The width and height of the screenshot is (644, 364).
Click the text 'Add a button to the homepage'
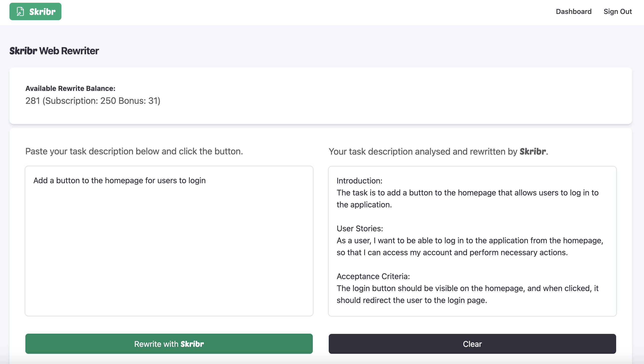[x=88, y=180]
